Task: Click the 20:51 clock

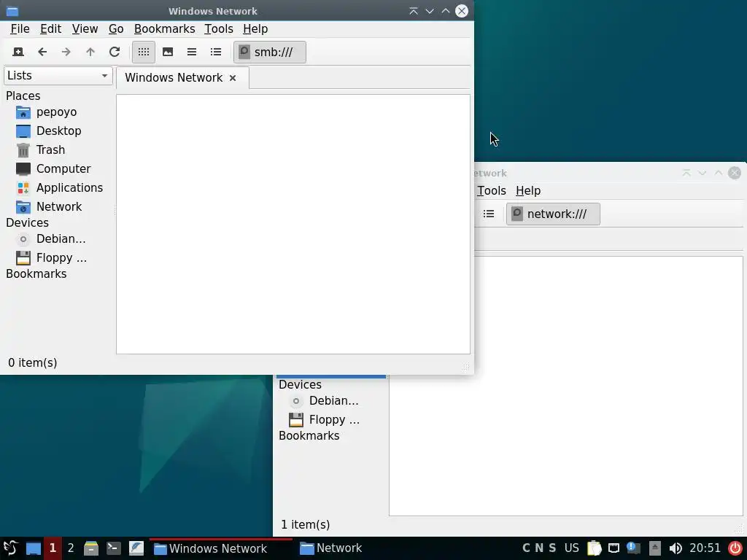Action: 705,548
